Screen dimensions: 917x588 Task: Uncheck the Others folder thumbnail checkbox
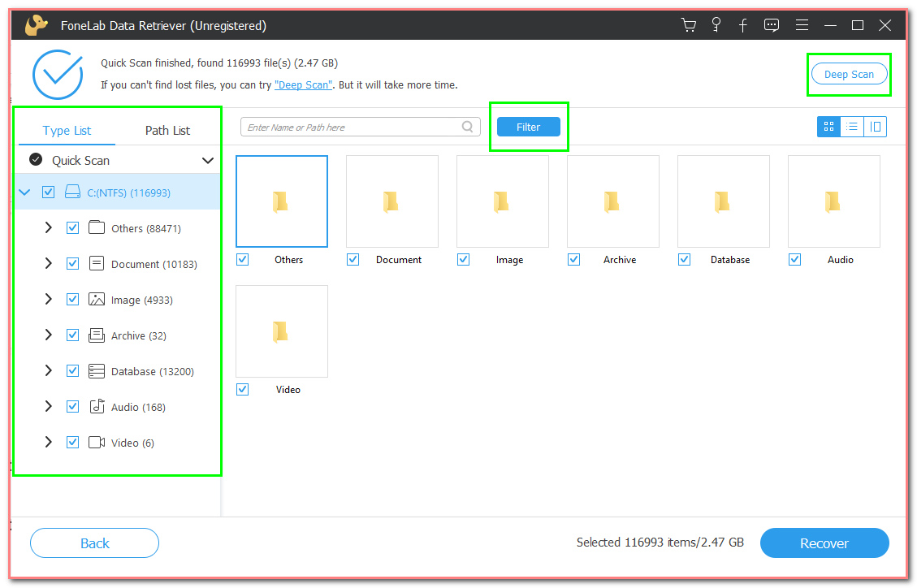(x=243, y=259)
